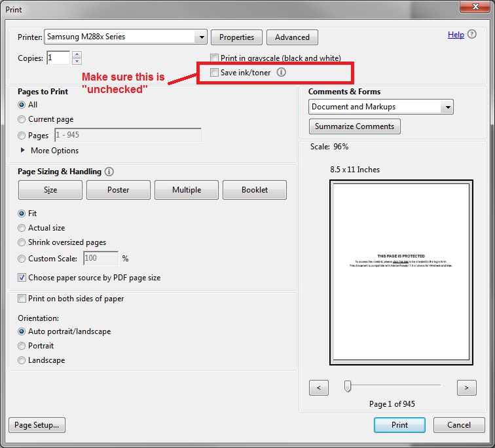The image size is (495, 448).
Task: Choose Landscape orientation
Action: [22, 360]
